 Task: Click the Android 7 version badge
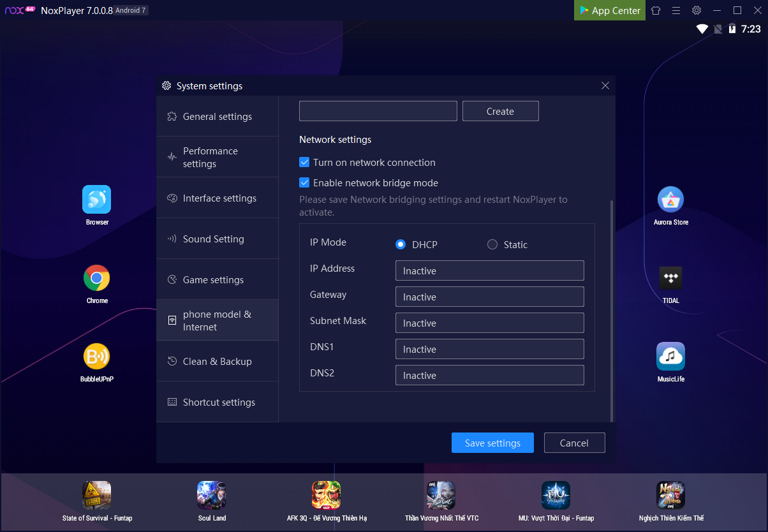pyautogui.click(x=131, y=10)
